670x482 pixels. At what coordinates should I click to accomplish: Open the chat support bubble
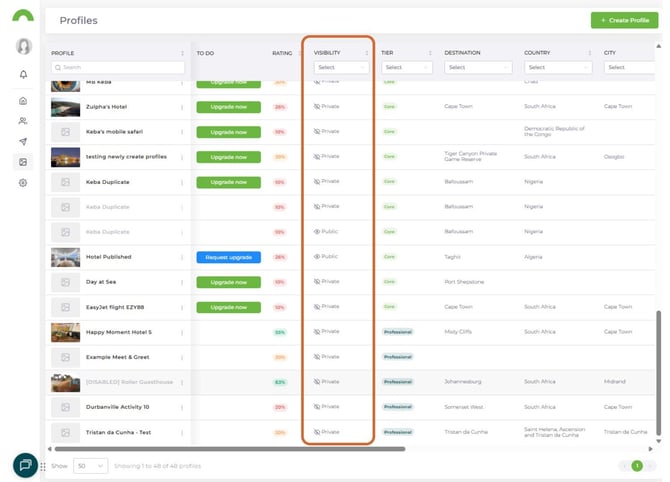coord(25,465)
